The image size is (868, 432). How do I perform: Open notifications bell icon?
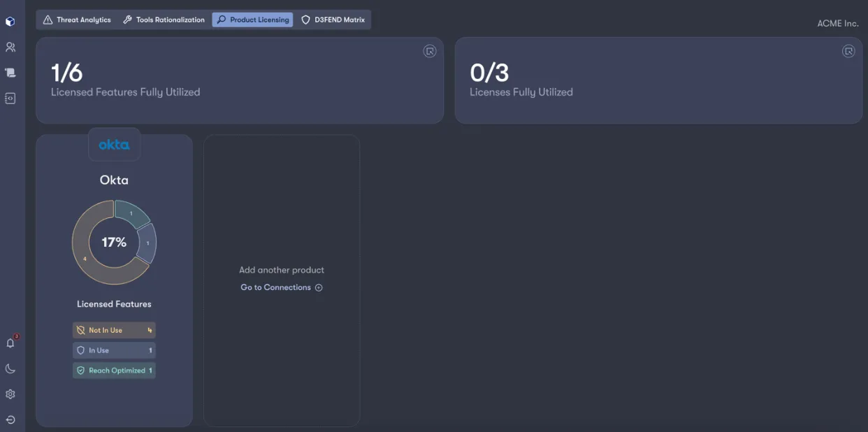coord(10,343)
